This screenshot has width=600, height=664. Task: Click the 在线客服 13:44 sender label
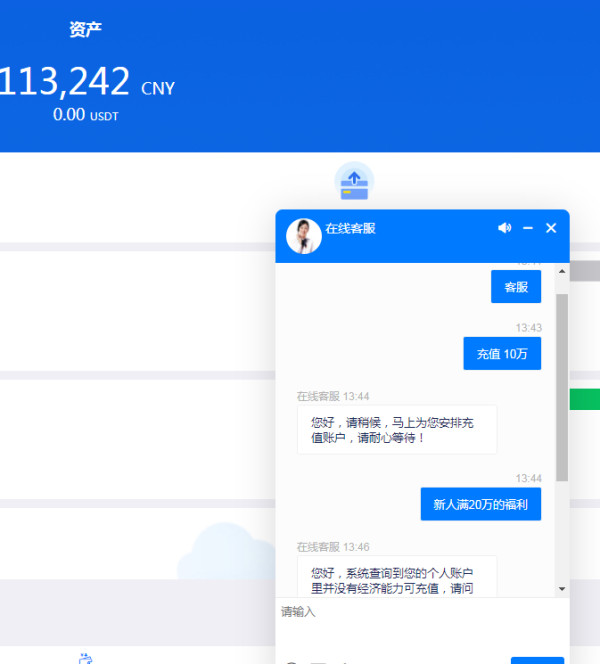click(333, 396)
